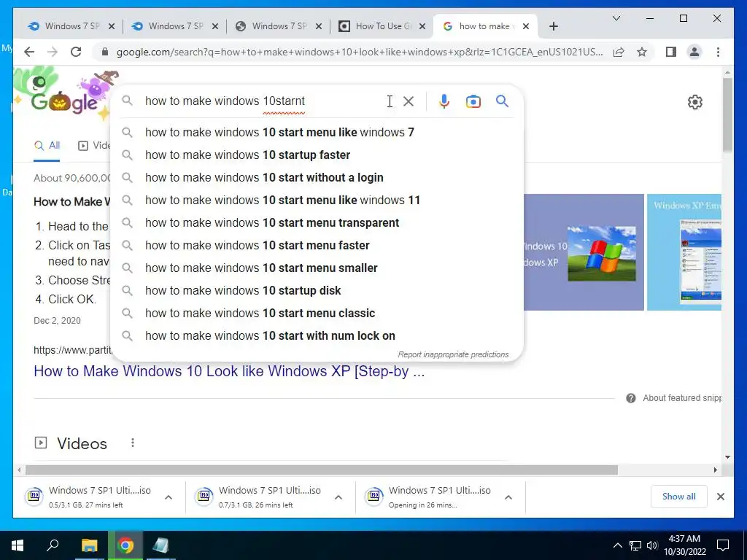Open the volume control in tray

[652, 545]
